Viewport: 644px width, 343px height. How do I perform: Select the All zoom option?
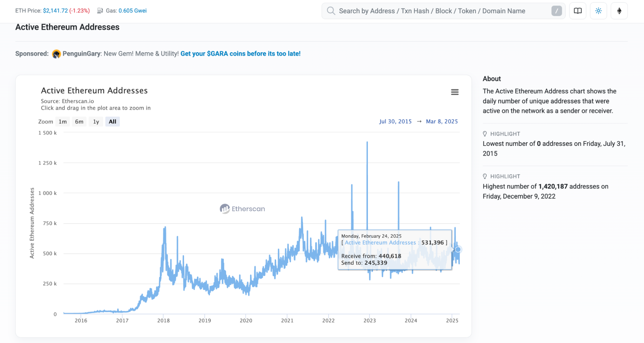[112, 121]
